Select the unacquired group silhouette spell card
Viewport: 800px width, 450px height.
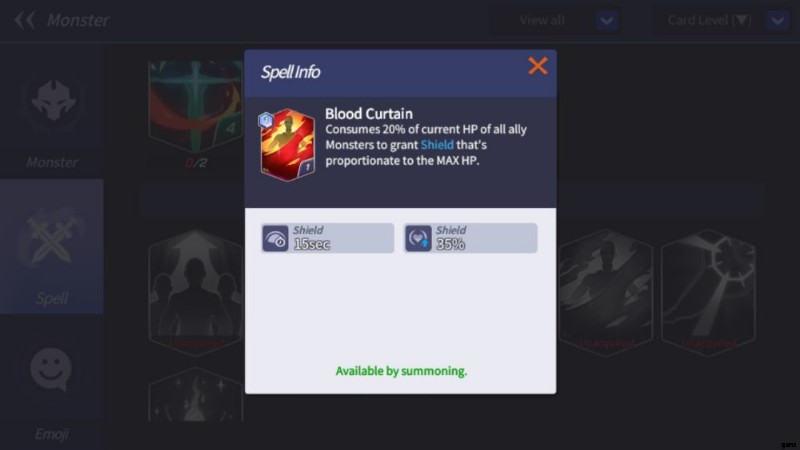point(196,292)
